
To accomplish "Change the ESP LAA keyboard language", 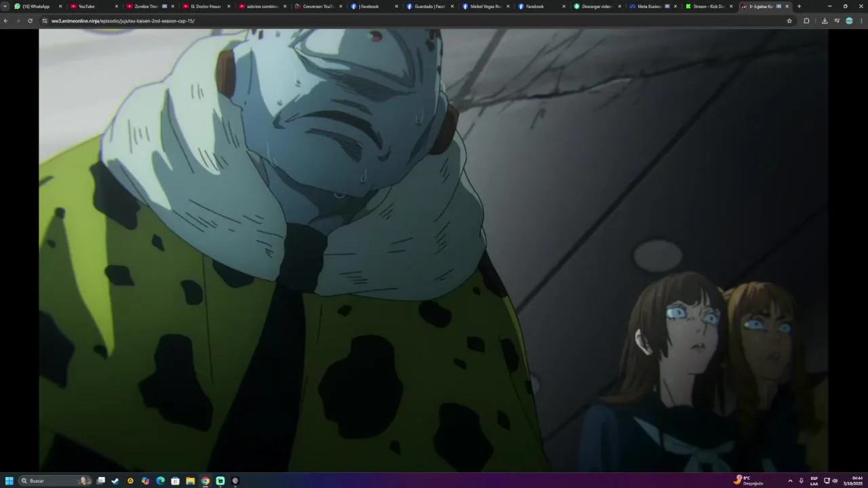I will pos(814,481).
